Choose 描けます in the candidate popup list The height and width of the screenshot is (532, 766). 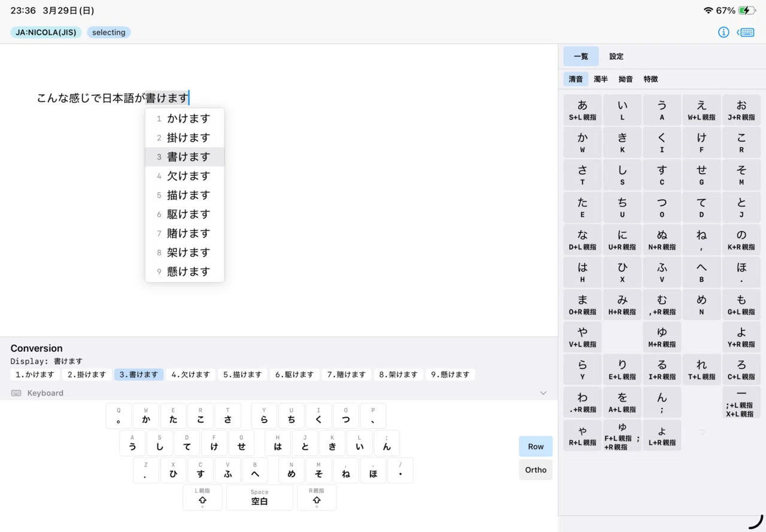pos(185,195)
